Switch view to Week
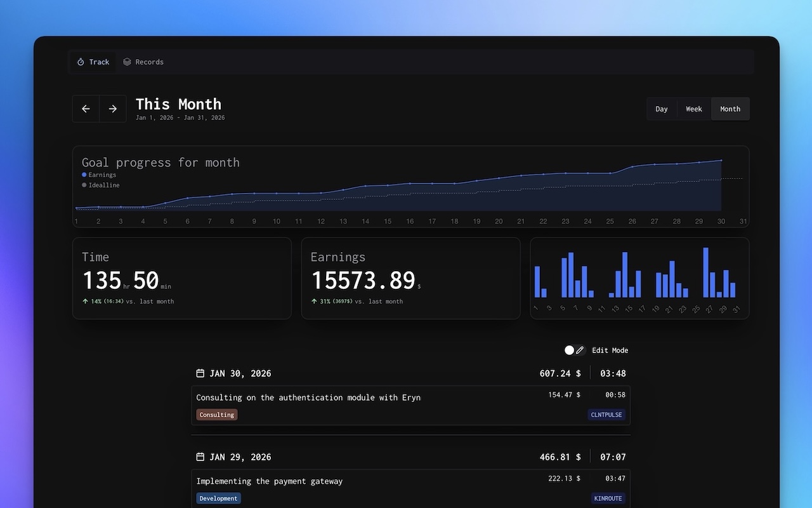Image resolution: width=812 pixels, height=508 pixels. click(x=694, y=109)
